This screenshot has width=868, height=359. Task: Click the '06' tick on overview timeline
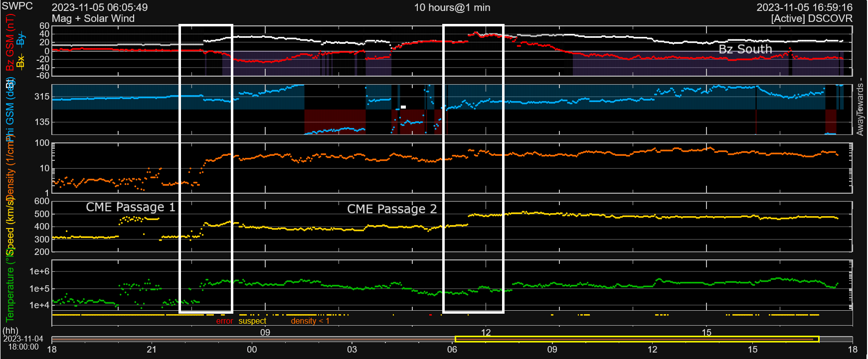(x=452, y=350)
